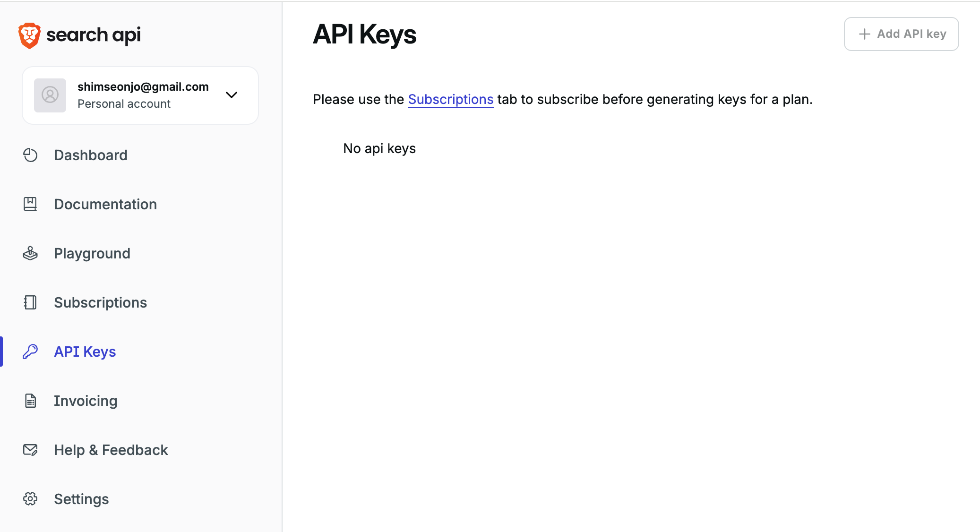Click the Invoicing document icon

(30, 401)
